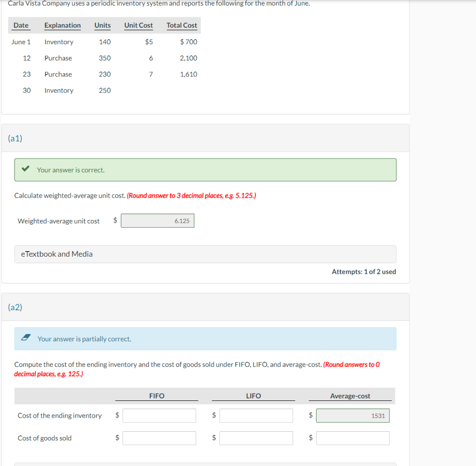The width and height of the screenshot is (476, 466).
Task: Click the LIFO cost of ending inventory input
Action: [x=256, y=415]
